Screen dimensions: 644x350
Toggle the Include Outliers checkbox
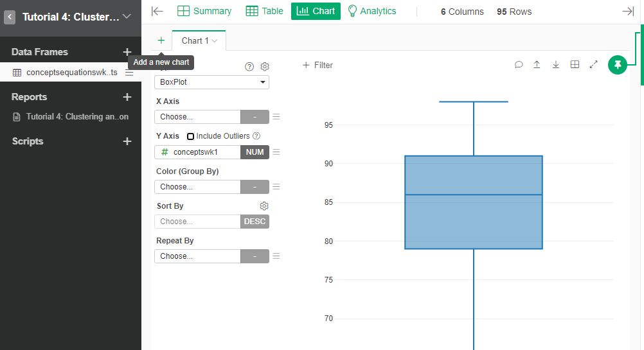tap(190, 136)
